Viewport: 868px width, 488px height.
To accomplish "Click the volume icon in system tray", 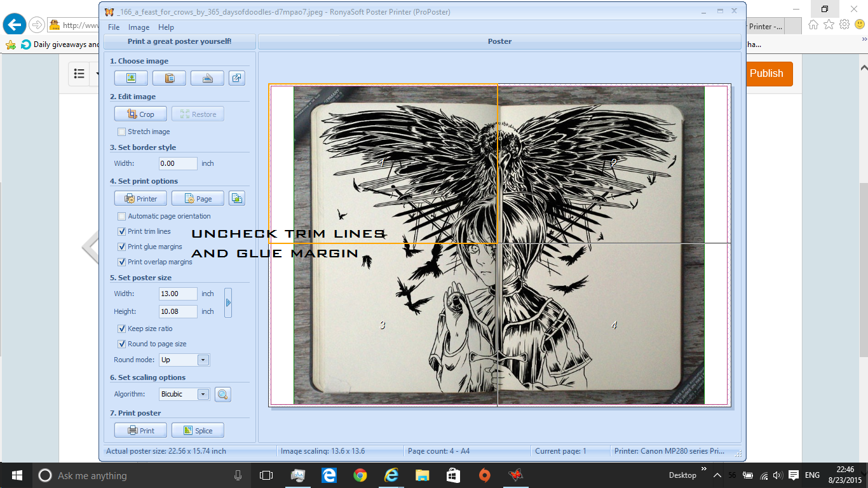I will pos(778,475).
